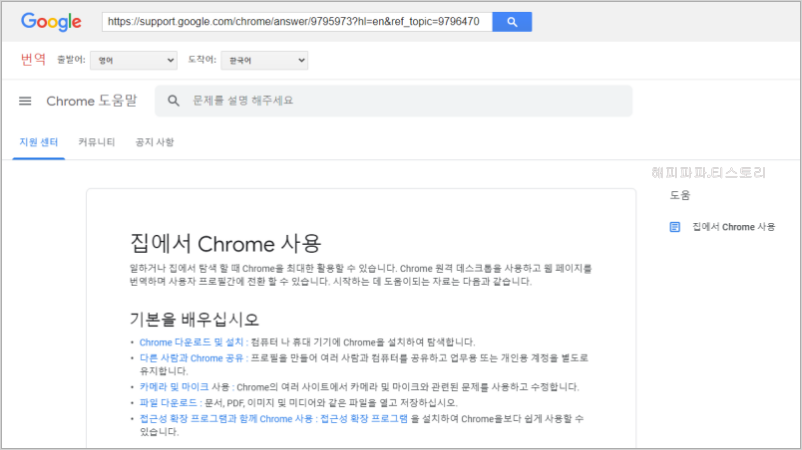
Task: Click the Google logo
Action: [51, 21]
